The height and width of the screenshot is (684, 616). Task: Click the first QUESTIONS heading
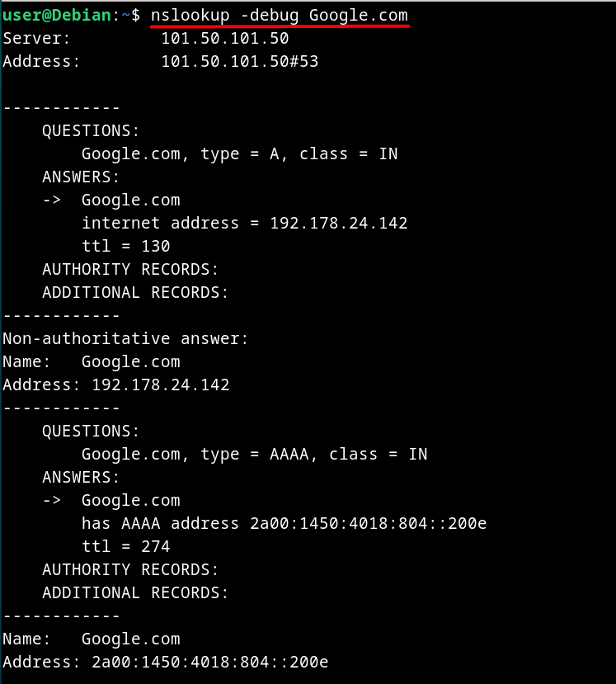(91, 131)
